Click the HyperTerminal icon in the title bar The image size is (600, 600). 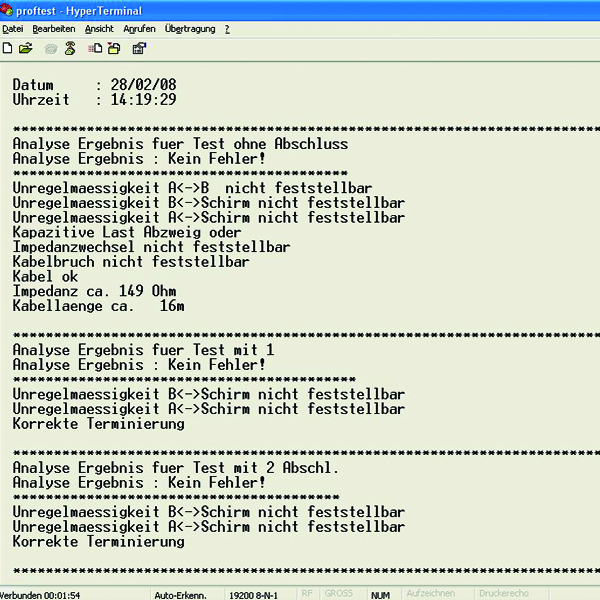8,9
